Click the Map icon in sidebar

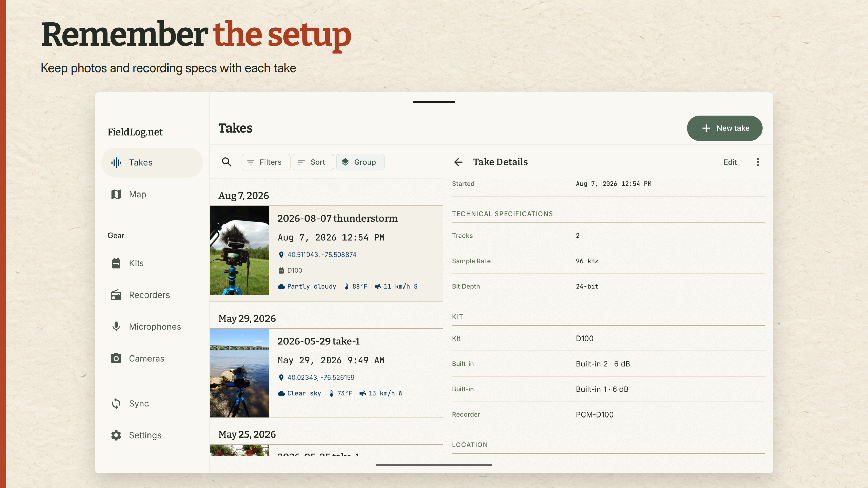point(116,194)
